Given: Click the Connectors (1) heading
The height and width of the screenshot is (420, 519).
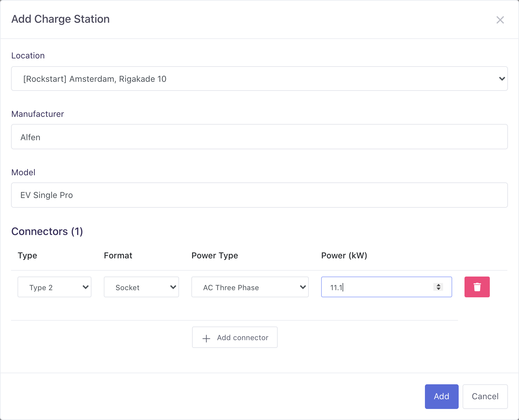Looking at the screenshot, I should click(47, 231).
